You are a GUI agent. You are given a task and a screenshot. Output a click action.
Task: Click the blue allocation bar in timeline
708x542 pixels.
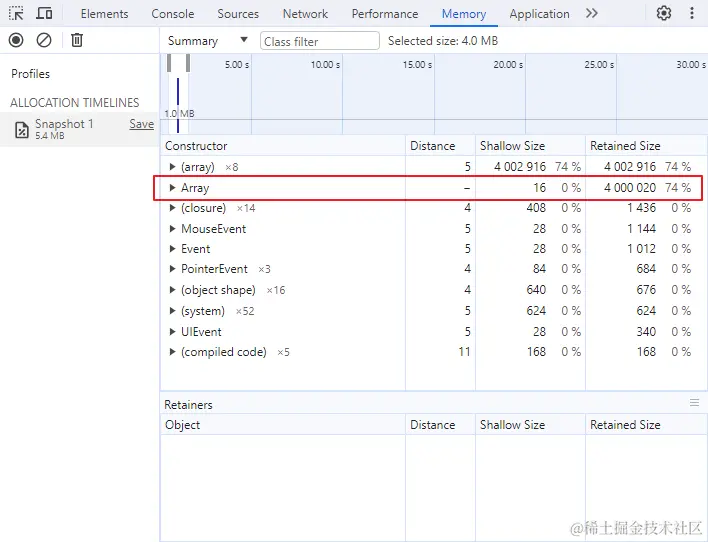coord(178,105)
